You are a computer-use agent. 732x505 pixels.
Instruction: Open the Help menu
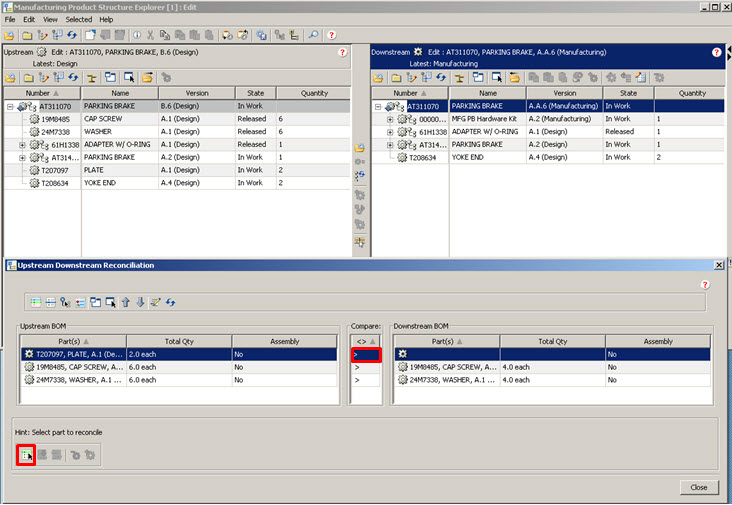point(106,20)
